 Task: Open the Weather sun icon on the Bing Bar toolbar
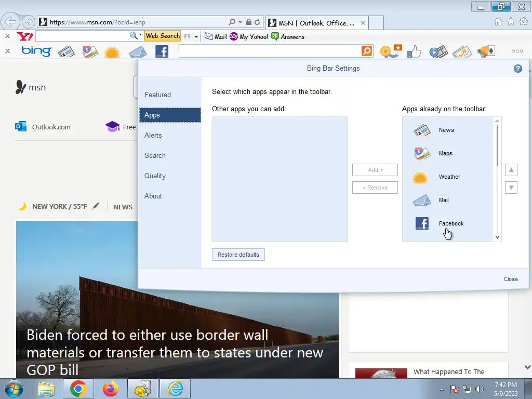coord(112,52)
